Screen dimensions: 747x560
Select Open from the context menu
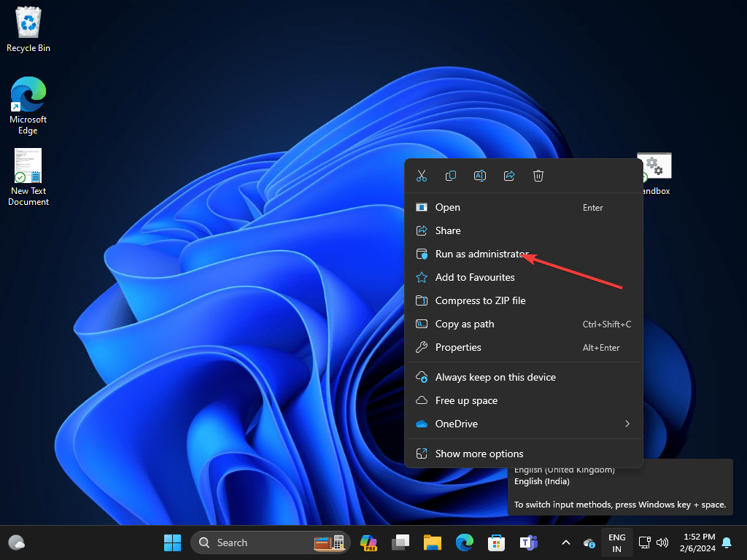pyautogui.click(x=524, y=208)
